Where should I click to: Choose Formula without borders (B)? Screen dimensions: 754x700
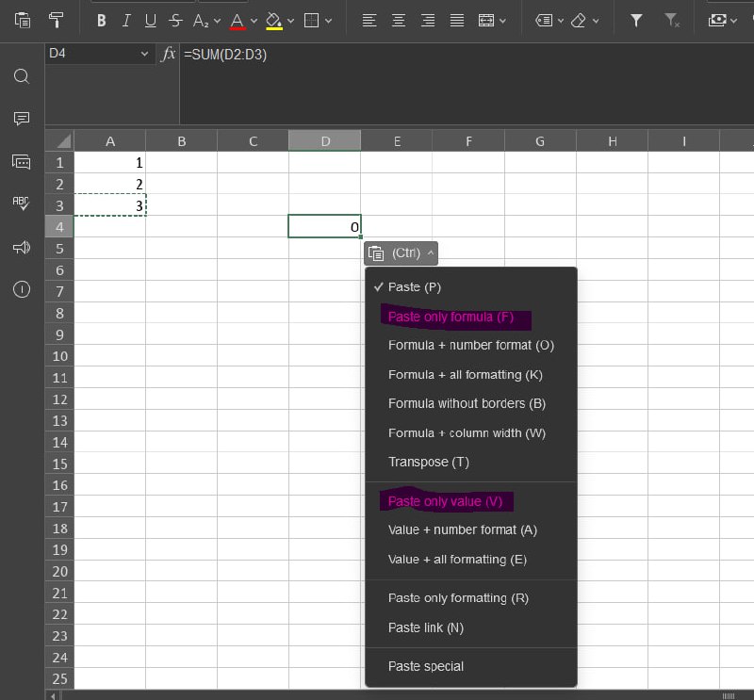pos(470,403)
